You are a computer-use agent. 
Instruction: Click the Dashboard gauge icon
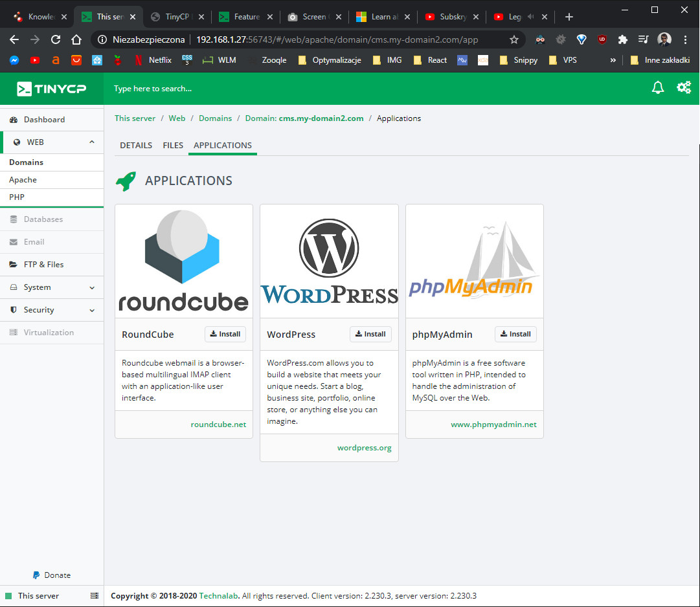click(x=14, y=120)
